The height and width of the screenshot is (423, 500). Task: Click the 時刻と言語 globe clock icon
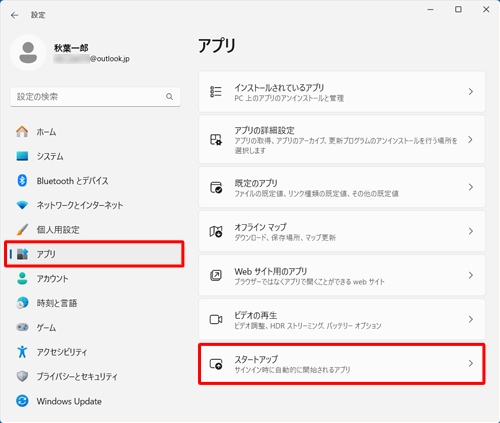coord(22,303)
